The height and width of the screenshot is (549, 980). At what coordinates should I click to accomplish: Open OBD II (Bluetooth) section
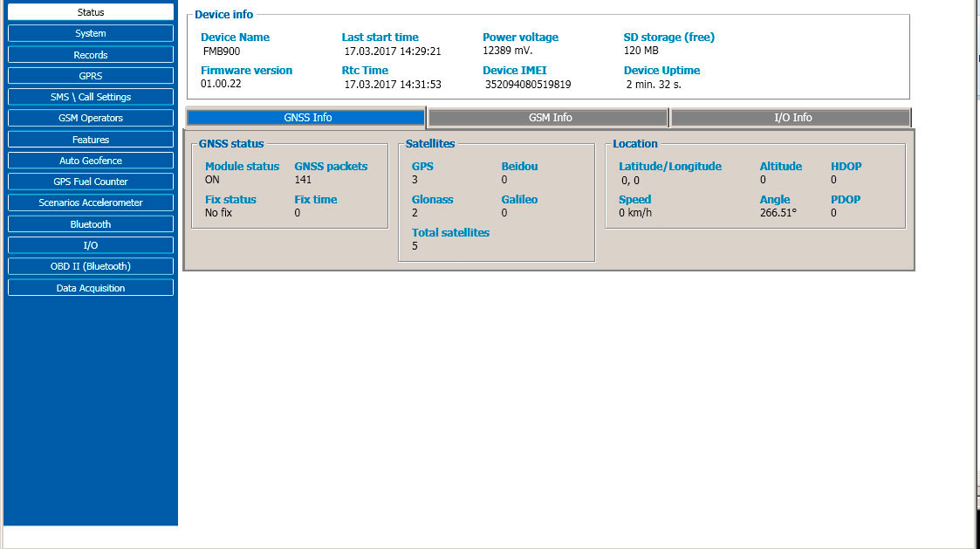[x=90, y=266]
